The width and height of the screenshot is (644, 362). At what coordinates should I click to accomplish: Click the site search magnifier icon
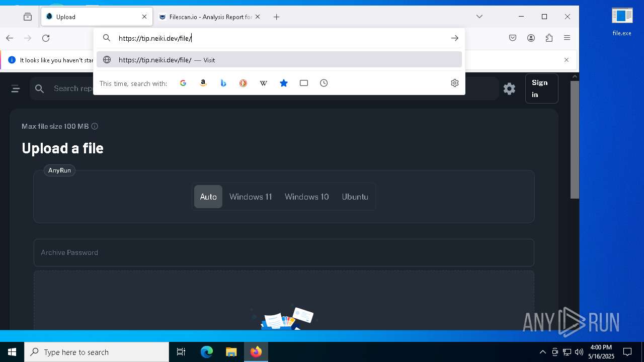40,89
